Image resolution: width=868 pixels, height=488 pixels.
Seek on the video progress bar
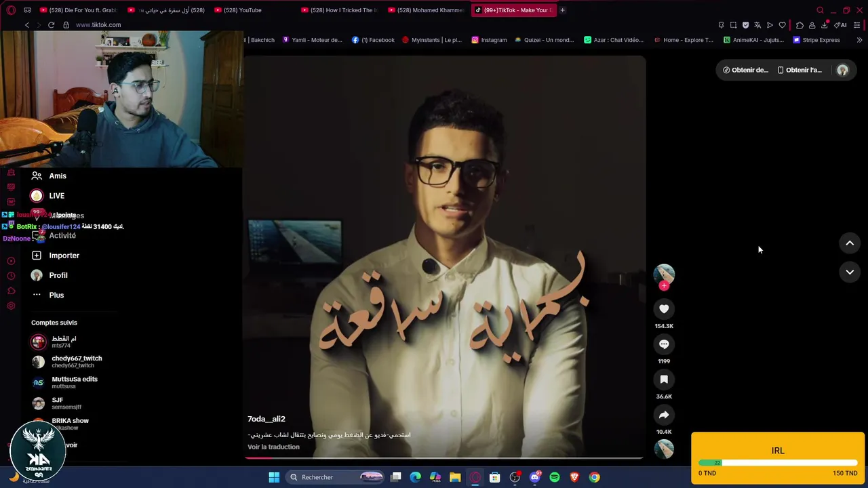click(x=444, y=458)
